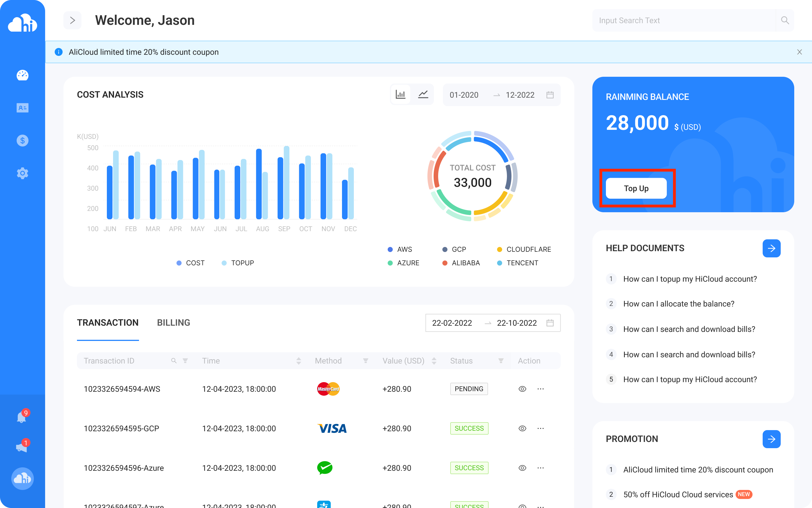
Task: Click the MasterCard method icon
Action: click(x=328, y=389)
